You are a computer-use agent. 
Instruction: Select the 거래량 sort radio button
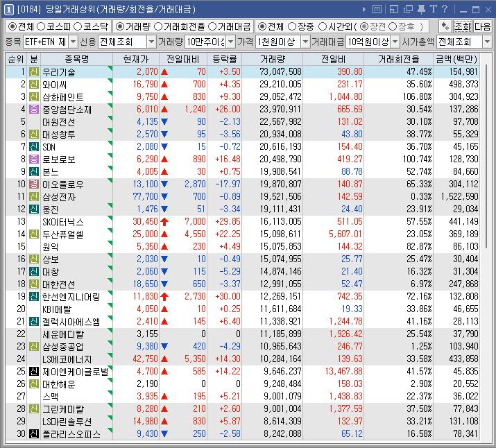click(119, 26)
